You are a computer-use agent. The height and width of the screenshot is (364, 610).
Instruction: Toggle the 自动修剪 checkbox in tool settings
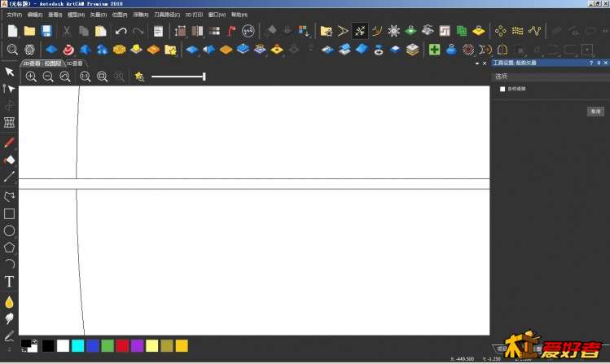click(x=502, y=89)
